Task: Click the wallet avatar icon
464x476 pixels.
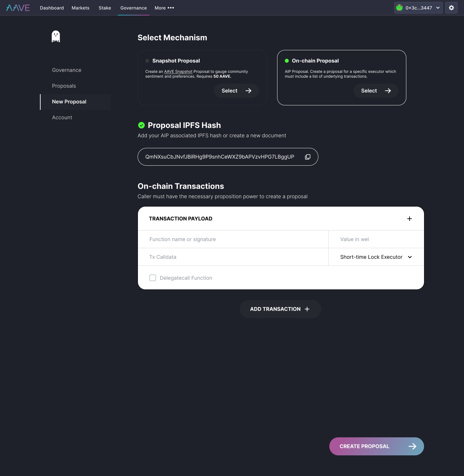Action: [x=400, y=8]
